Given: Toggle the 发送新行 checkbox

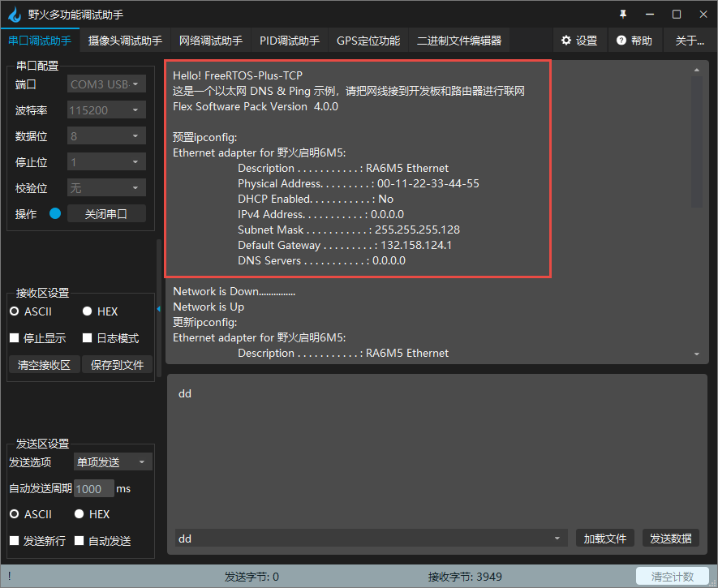Looking at the screenshot, I should 14,541.
